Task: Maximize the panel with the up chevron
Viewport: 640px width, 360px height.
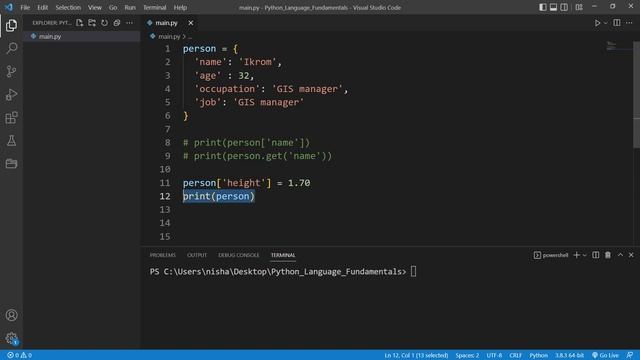Action: tap(620, 255)
